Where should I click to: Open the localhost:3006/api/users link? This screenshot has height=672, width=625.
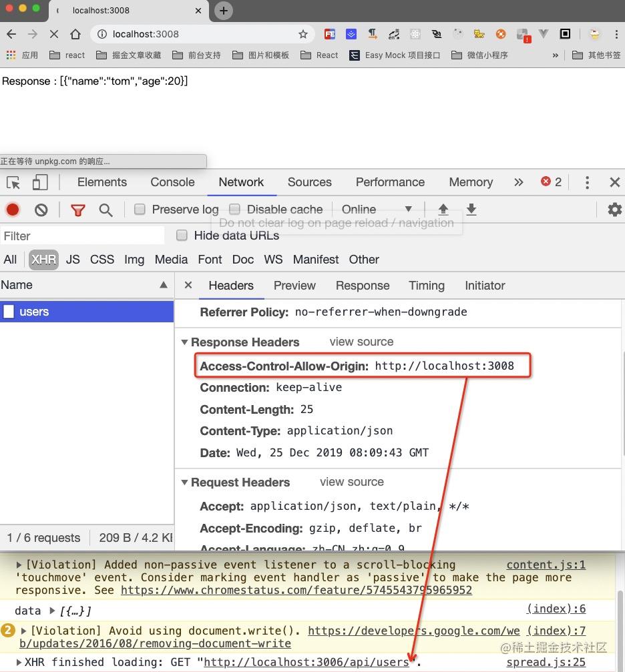coord(306,662)
